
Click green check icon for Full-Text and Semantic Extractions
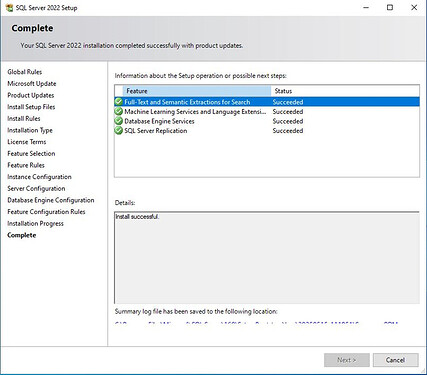tap(119, 102)
